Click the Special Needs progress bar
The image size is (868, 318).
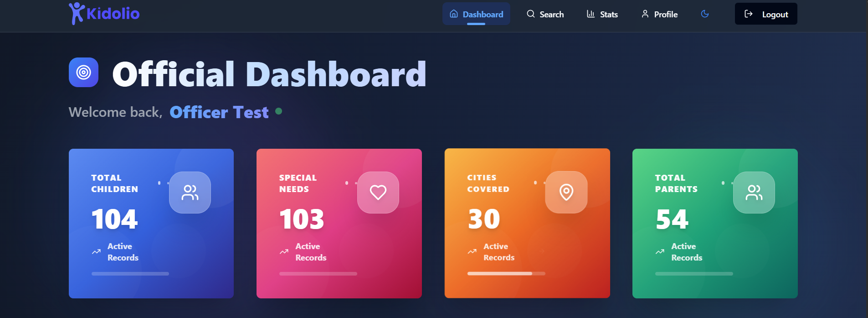pos(318,274)
